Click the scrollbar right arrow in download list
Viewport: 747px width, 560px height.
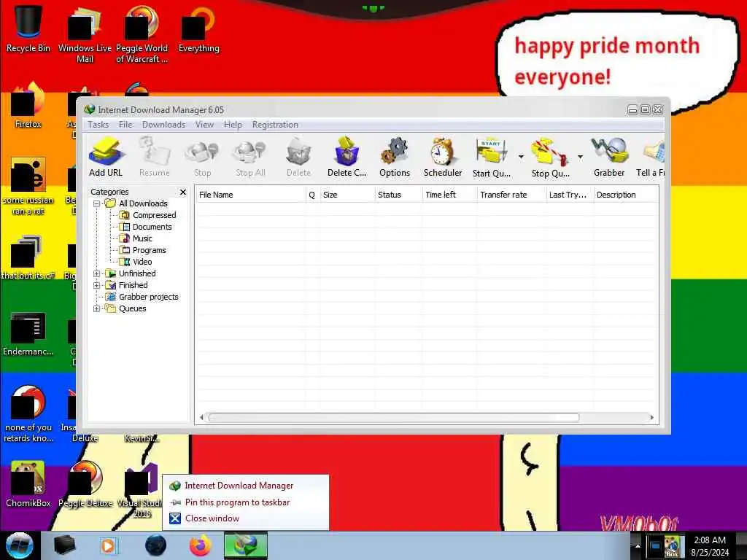tap(651, 418)
